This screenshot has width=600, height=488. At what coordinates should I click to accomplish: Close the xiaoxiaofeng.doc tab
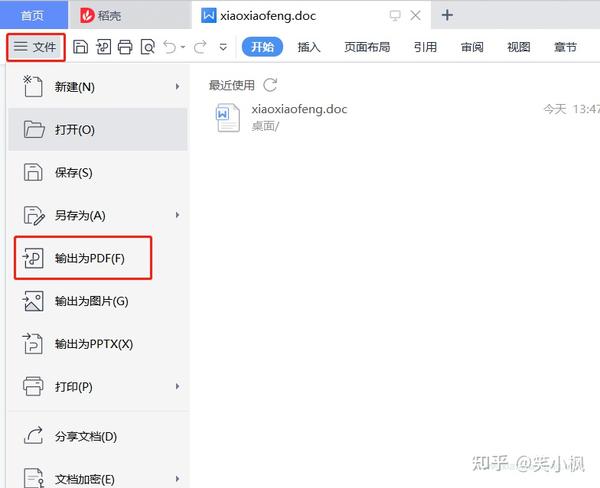pyautogui.click(x=416, y=16)
